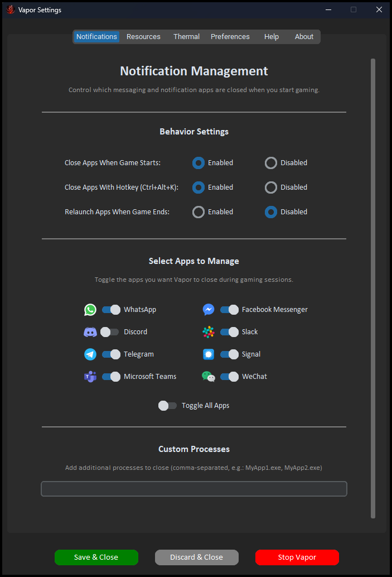The height and width of the screenshot is (577, 392).
Task: Click the Slack app icon
Action: (x=208, y=331)
